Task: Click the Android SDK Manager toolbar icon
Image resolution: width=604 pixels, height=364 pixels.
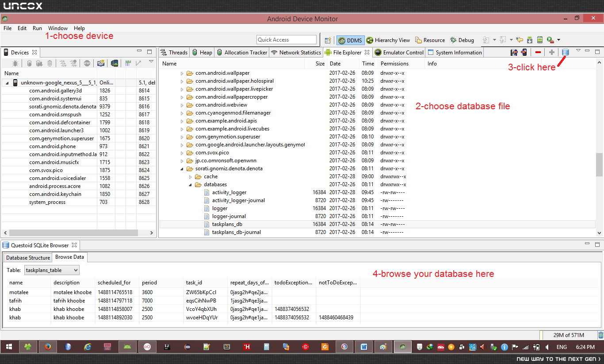Action: [x=529, y=40]
